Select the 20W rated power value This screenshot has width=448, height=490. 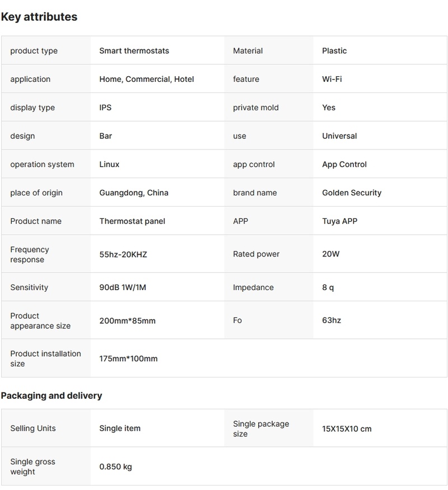point(330,254)
